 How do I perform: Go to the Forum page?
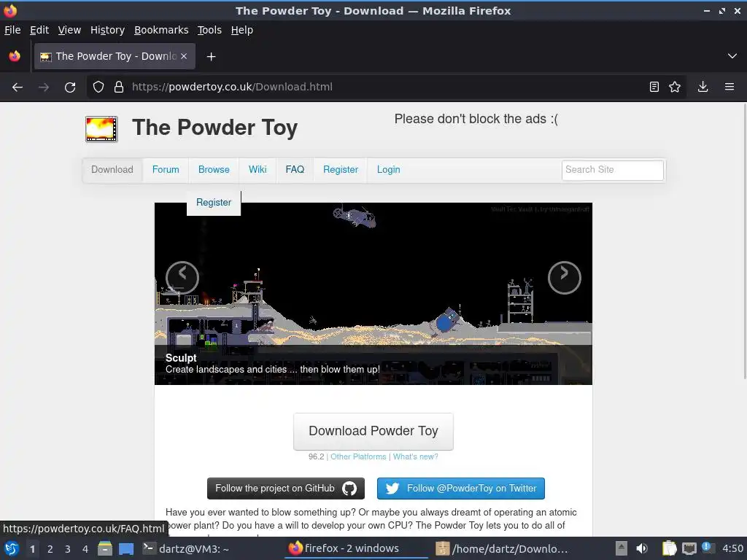pos(166,170)
